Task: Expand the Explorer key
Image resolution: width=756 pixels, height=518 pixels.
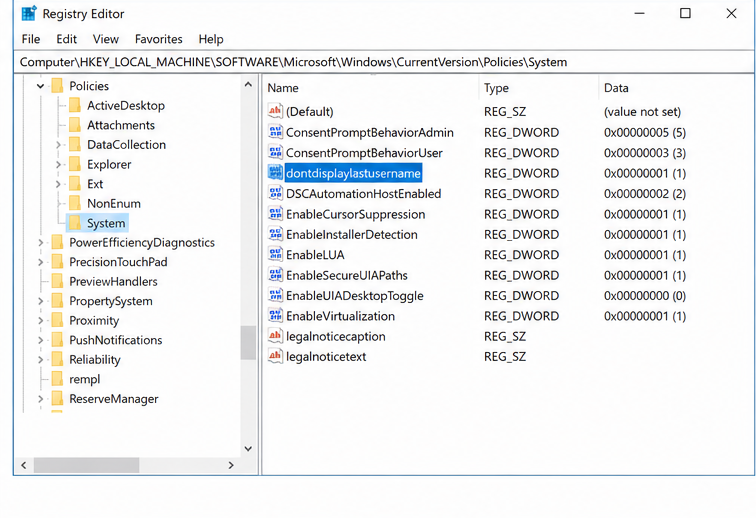Action: 58,164
